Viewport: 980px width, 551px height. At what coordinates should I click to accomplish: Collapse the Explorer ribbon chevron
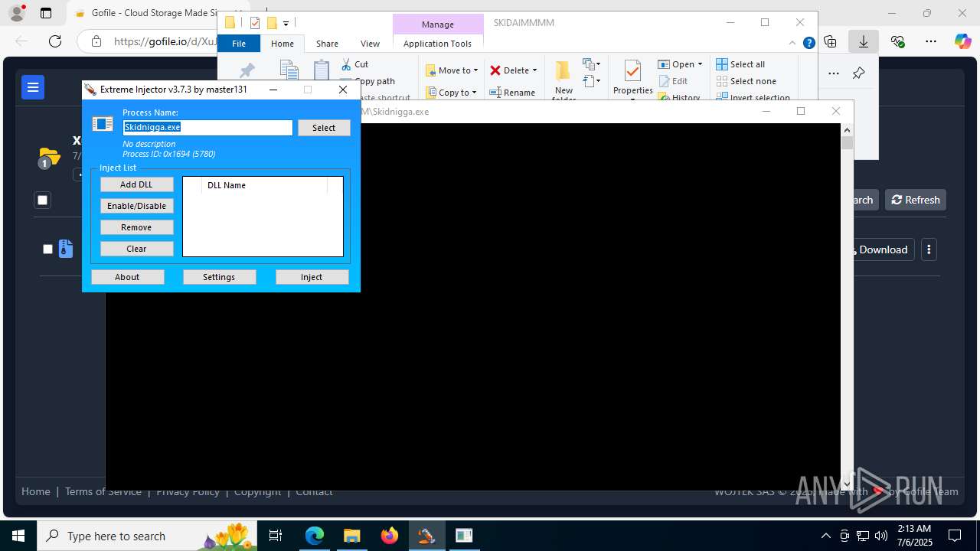793,44
